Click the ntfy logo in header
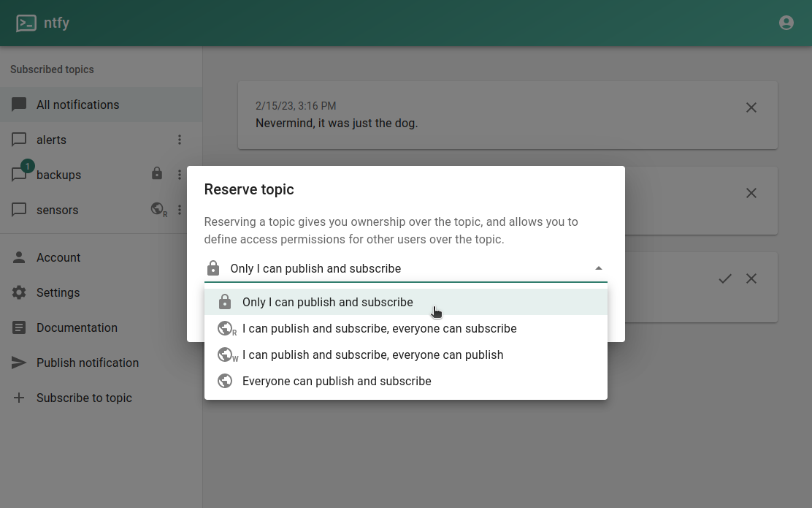 pos(27,23)
